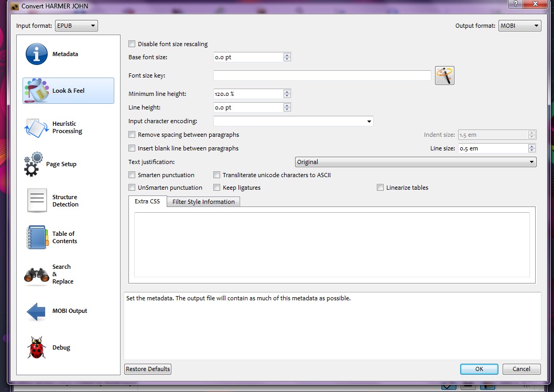Decrease Base font size with down arrow
This screenshot has height=392, width=554.
click(287, 59)
